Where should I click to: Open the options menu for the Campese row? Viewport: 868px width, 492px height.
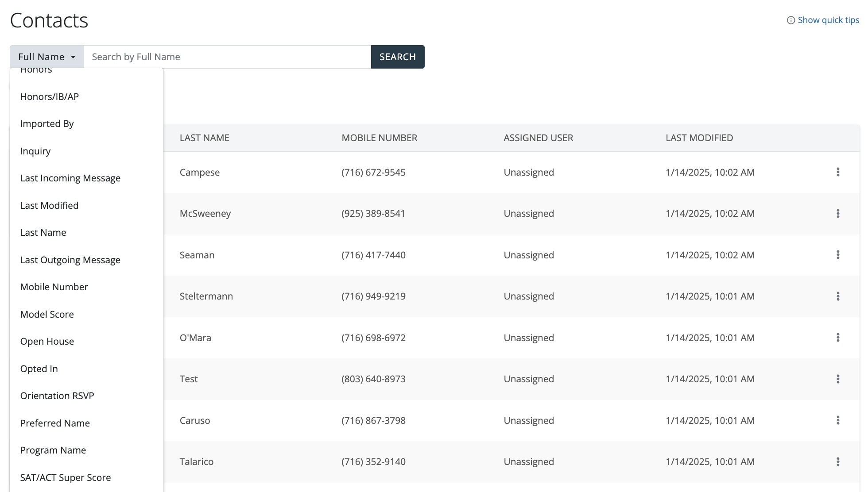pyautogui.click(x=837, y=172)
